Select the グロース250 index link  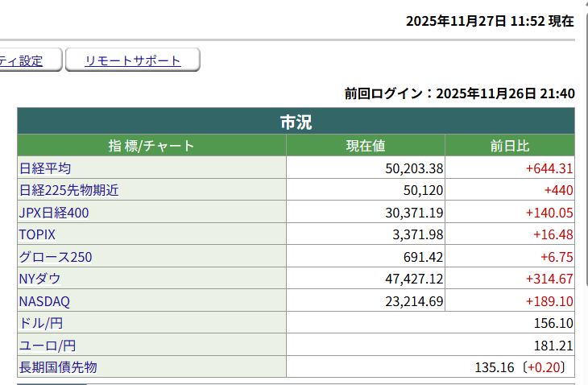[56, 257]
